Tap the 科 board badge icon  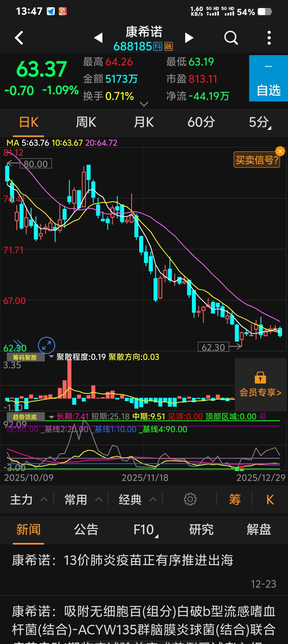pyautogui.click(x=158, y=47)
